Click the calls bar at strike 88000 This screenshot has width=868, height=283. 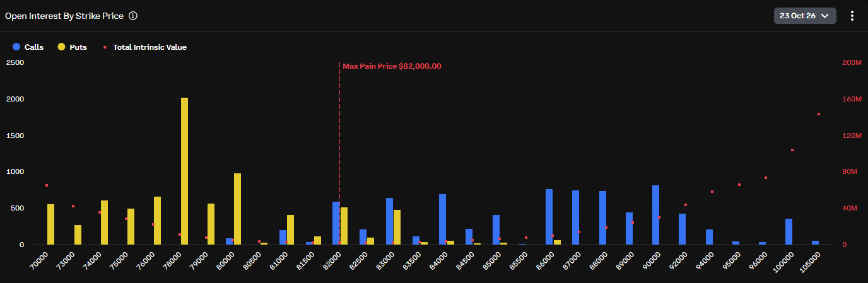pos(602,217)
